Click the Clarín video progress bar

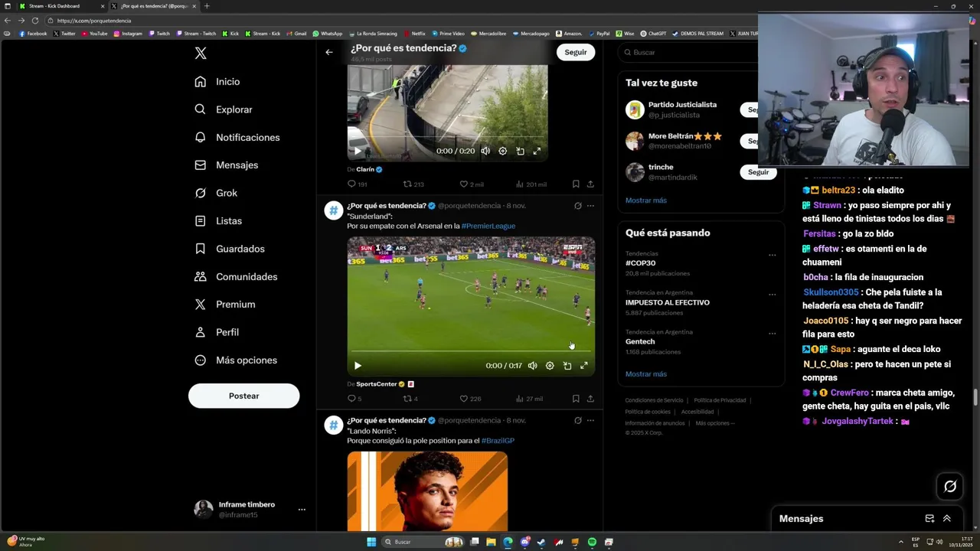click(x=448, y=138)
